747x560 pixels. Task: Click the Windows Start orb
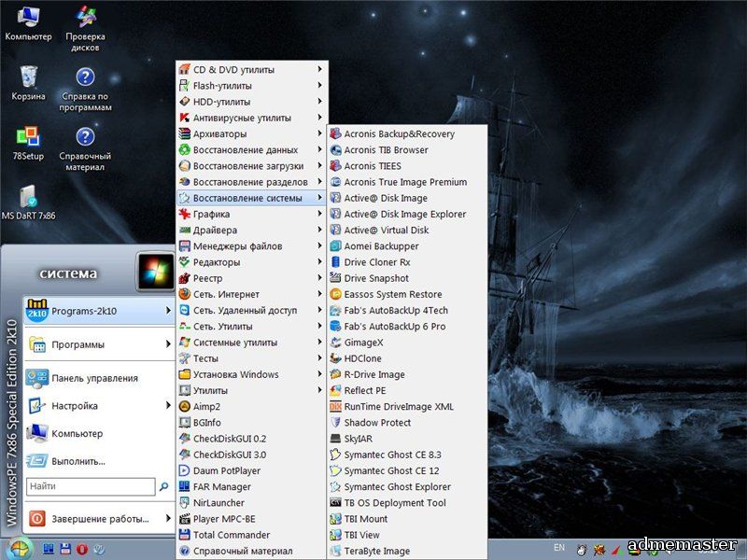pos(19,549)
